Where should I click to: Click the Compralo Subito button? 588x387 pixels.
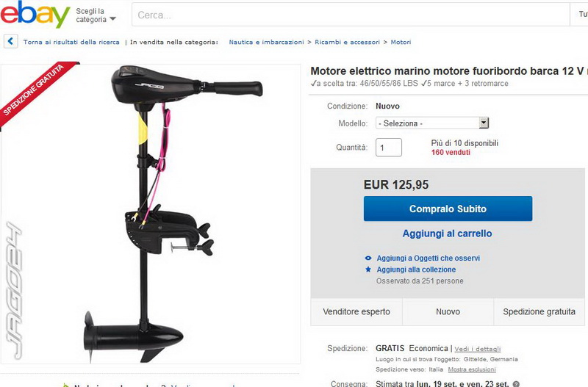pyautogui.click(x=448, y=209)
